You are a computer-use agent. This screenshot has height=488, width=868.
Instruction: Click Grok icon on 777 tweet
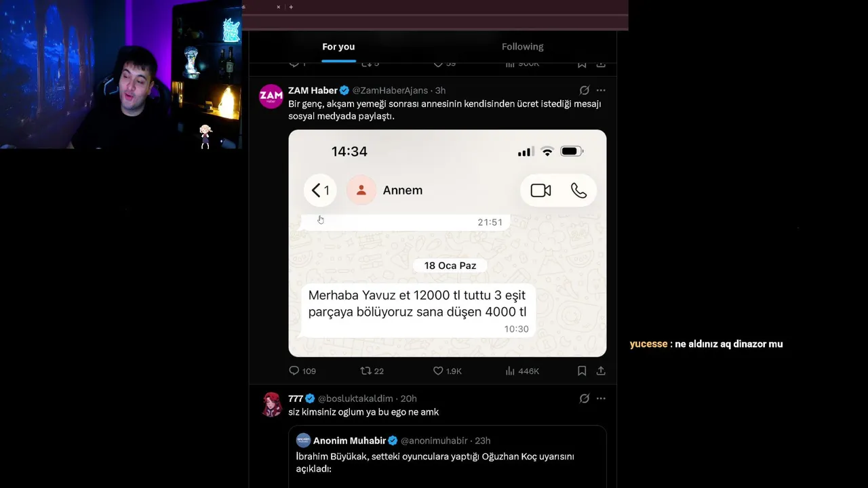(x=584, y=399)
